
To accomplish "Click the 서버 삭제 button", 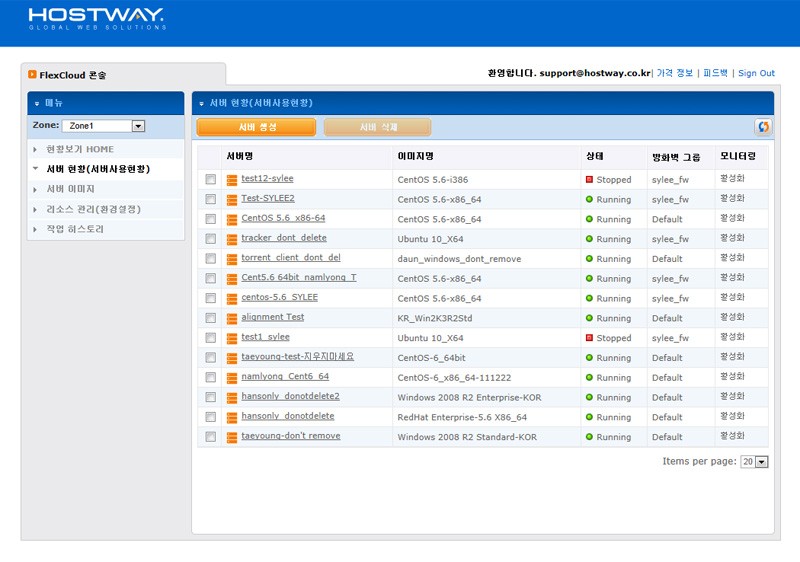I will pos(378,127).
